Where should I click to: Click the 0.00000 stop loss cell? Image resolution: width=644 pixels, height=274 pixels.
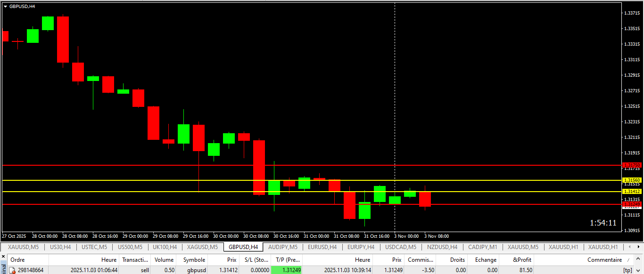tap(255, 270)
